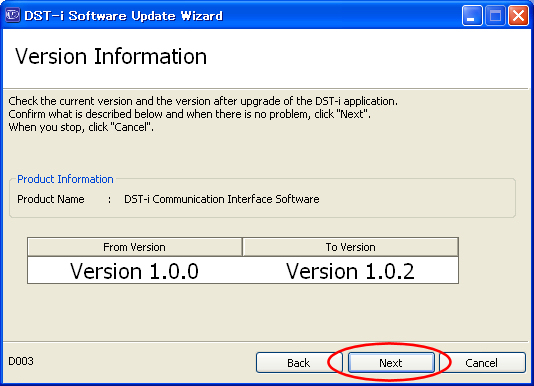Image resolution: width=534 pixels, height=386 pixels.
Task: Minimize the Update Wizard window
Action: click(472, 16)
